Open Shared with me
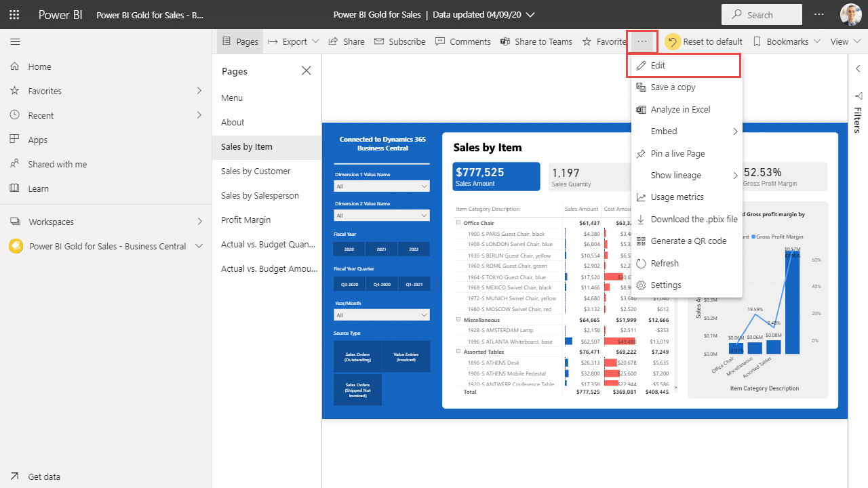The width and height of the screenshot is (868, 488). [106, 164]
